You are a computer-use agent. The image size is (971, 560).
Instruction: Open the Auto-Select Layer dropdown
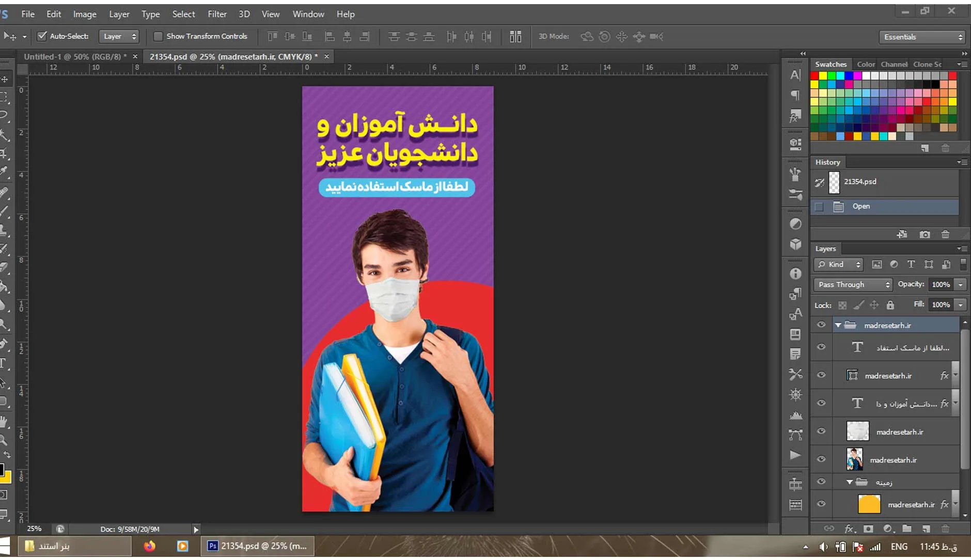(119, 36)
